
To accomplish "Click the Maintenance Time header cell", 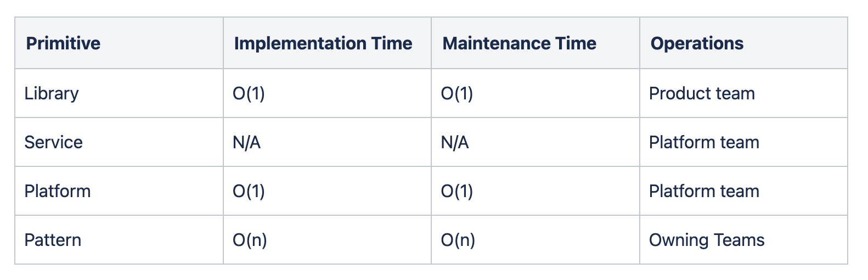I will coord(519,43).
